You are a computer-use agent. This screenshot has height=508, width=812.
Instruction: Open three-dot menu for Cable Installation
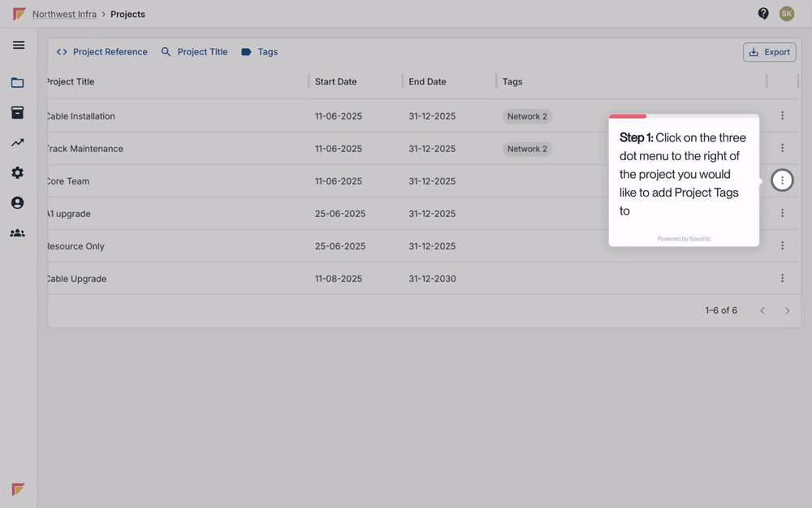(x=782, y=115)
